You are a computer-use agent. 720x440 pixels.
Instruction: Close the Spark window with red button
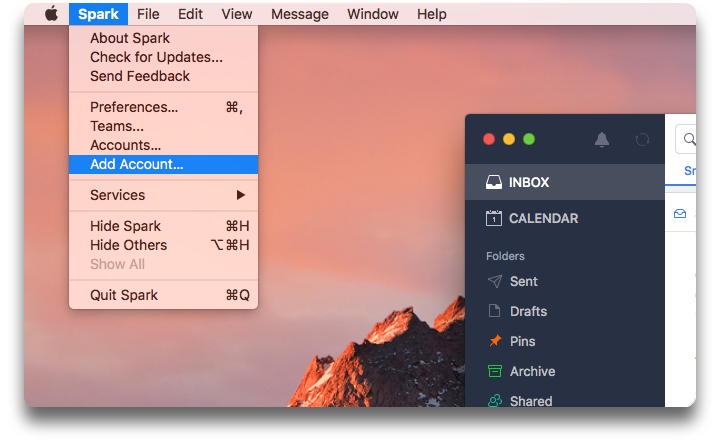point(489,139)
